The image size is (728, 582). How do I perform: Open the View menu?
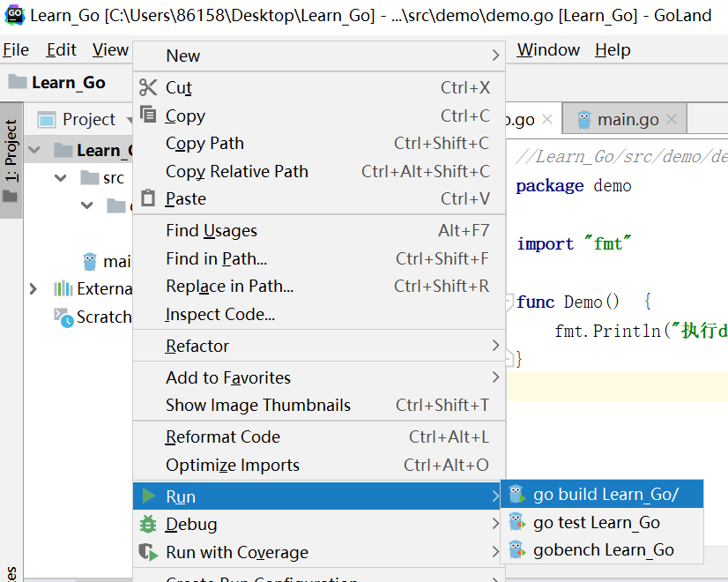pyautogui.click(x=110, y=49)
